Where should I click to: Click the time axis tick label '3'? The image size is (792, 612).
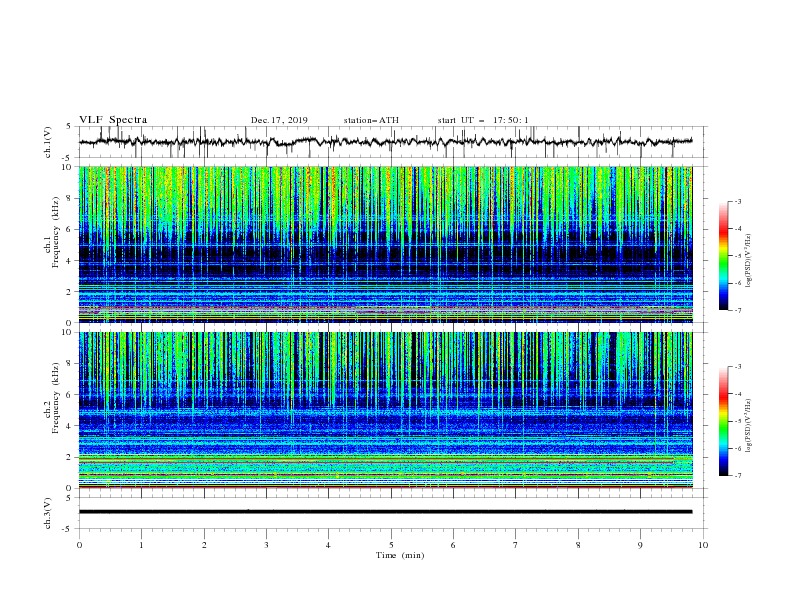[266, 545]
